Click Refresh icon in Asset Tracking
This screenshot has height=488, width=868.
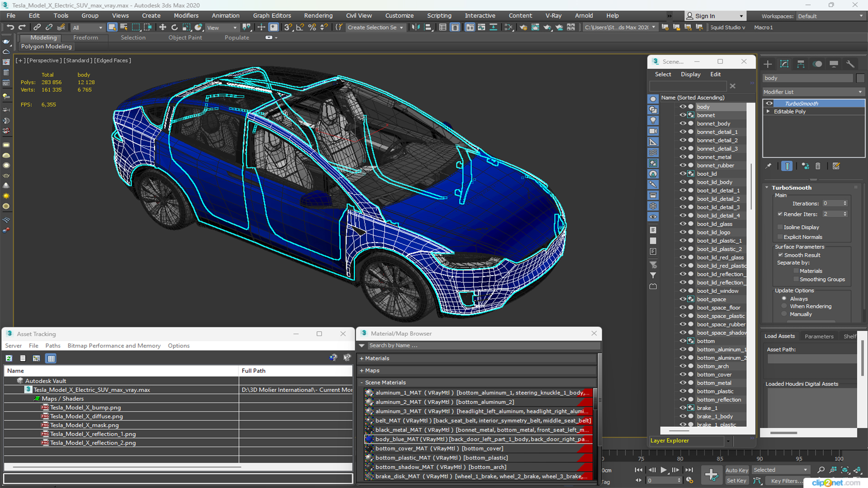coord(9,358)
